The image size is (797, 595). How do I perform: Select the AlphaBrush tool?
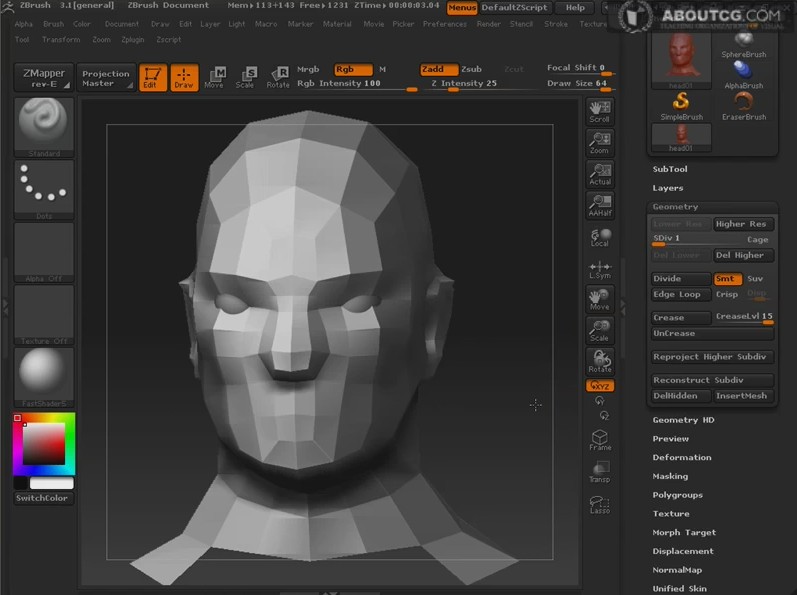coord(744,75)
